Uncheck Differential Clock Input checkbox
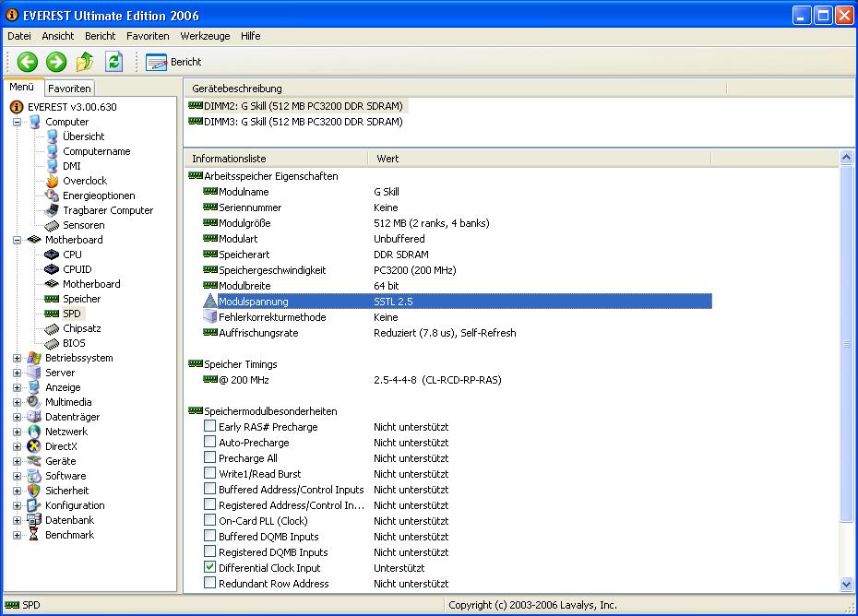The image size is (858, 616). coord(209,567)
